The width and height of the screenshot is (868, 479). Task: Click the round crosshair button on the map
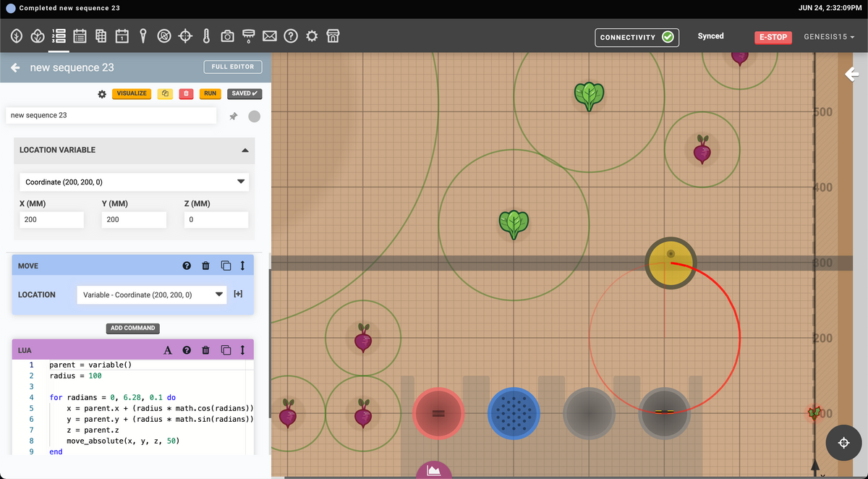(x=843, y=443)
